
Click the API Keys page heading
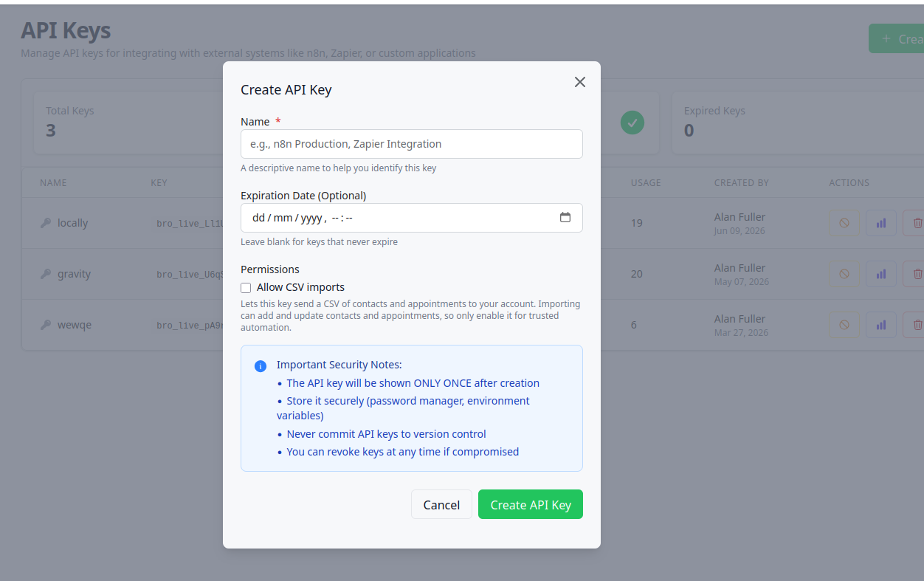tap(66, 30)
